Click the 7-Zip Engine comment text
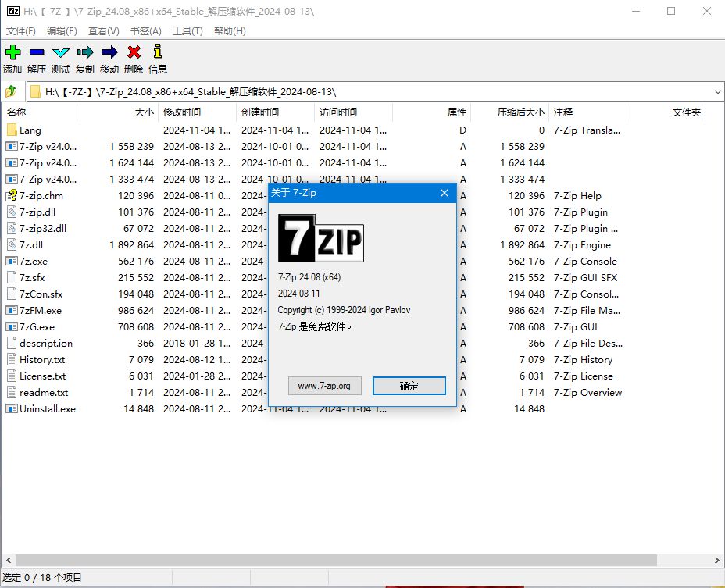Image resolution: width=725 pixels, height=588 pixels. (582, 245)
